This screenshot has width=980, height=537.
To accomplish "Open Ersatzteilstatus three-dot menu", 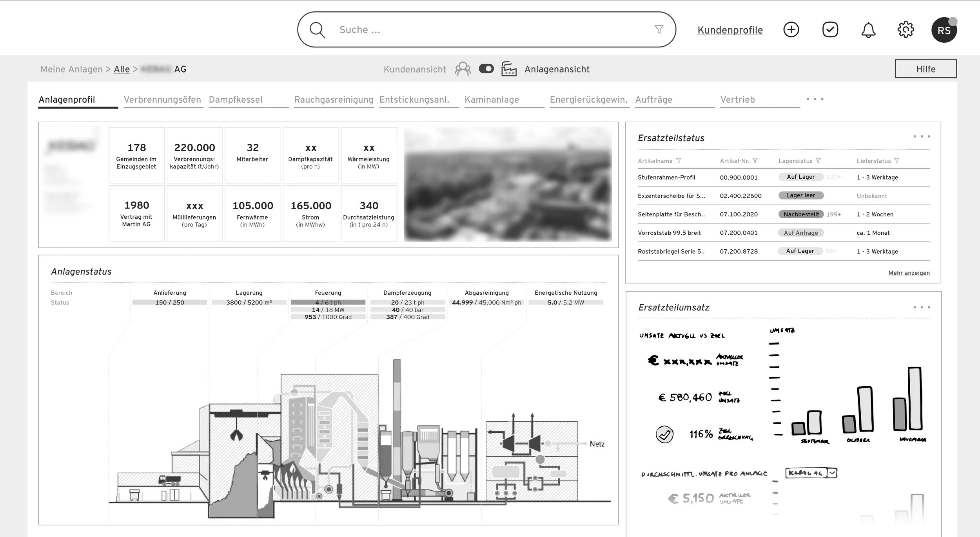I will [x=921, y=136].
